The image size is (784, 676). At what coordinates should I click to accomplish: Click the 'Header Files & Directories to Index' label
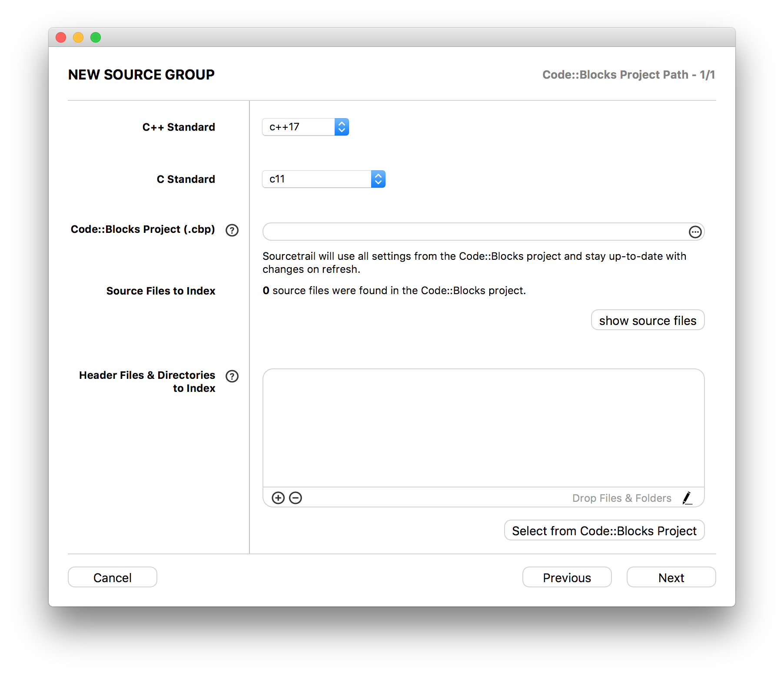(147, 381)
